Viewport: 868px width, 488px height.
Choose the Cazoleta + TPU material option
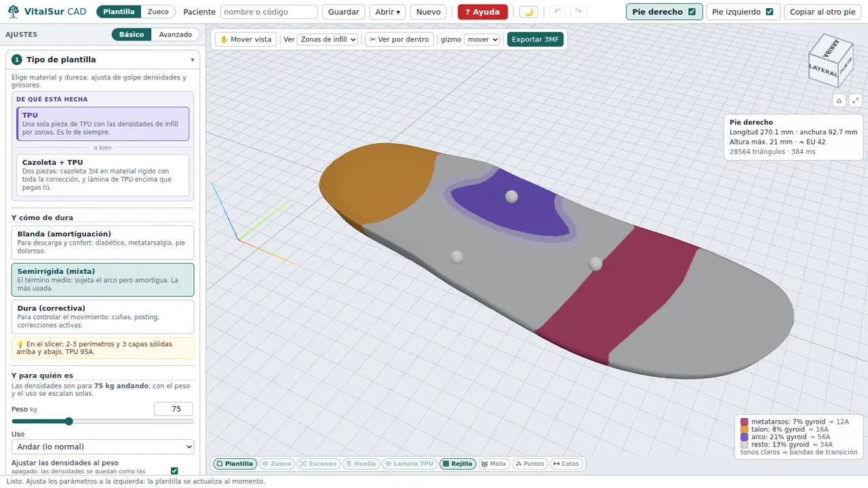[103, 176]
